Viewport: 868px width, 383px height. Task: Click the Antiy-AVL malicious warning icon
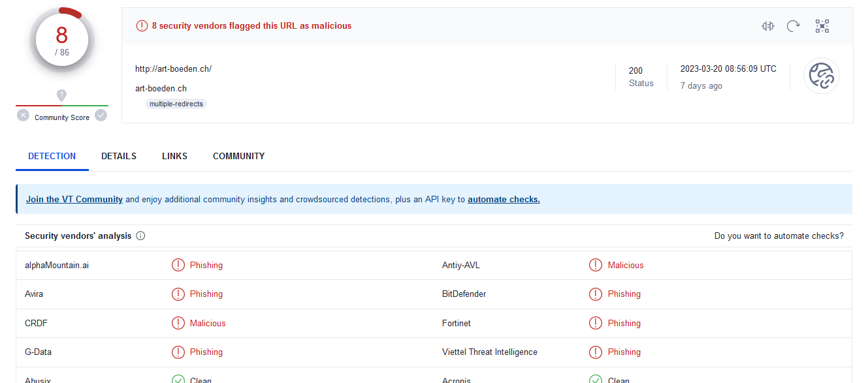point(595,266)
